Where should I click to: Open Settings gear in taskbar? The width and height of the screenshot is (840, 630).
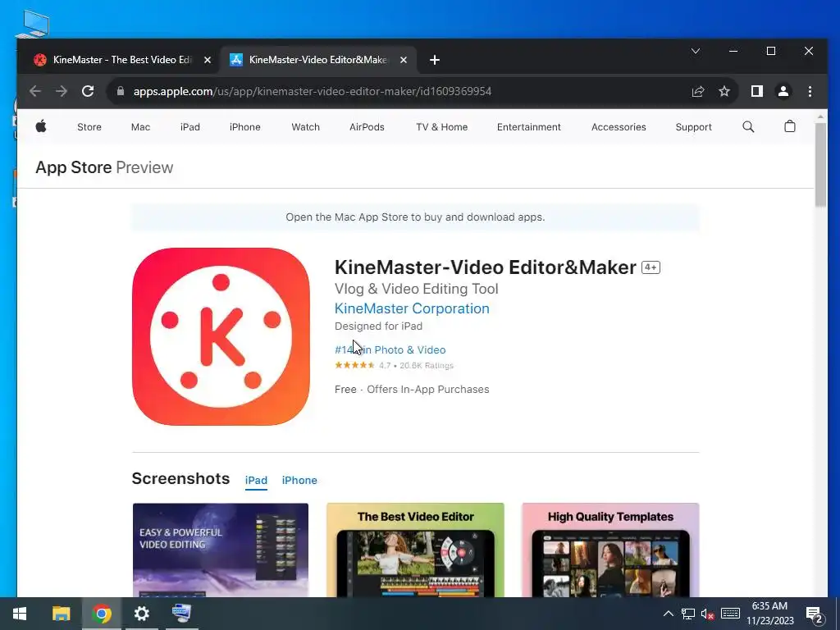click(x=141, y=614)
